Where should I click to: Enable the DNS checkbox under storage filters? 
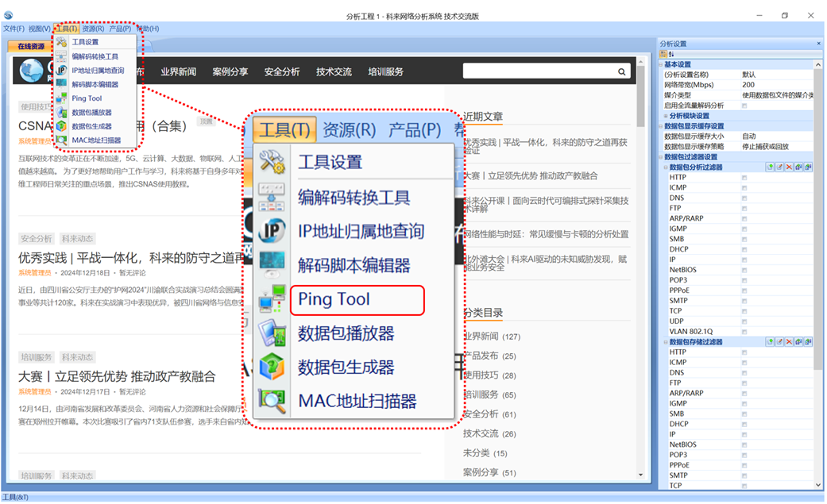pos(744,372)
